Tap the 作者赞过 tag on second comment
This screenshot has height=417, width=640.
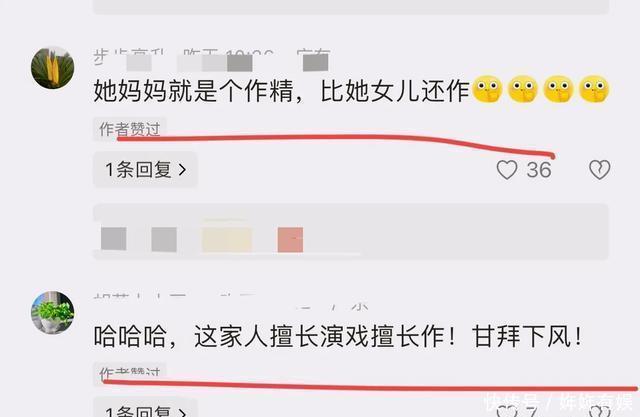(130, 371)
